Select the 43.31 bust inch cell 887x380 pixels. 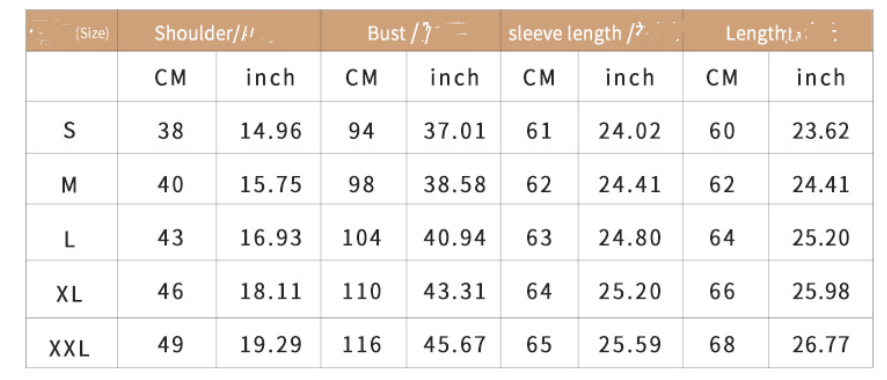455,291
